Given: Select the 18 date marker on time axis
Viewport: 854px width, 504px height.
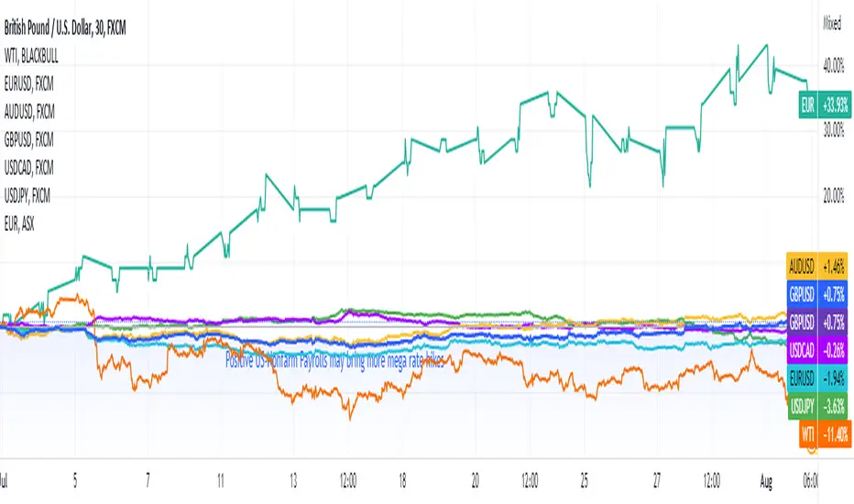Looking at the screenshot, I should coord(402,481).
